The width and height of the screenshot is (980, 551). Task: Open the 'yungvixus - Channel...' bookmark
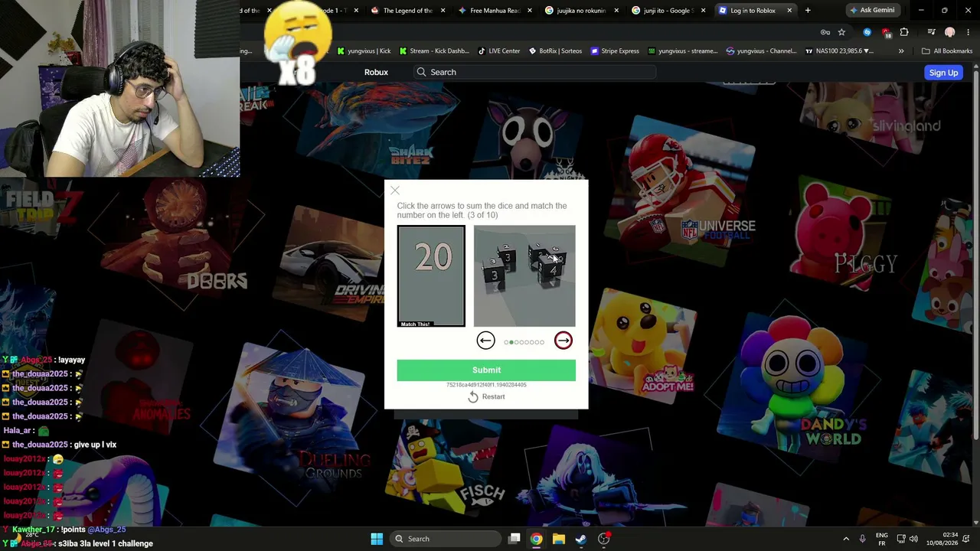click(x=761, y=51)
